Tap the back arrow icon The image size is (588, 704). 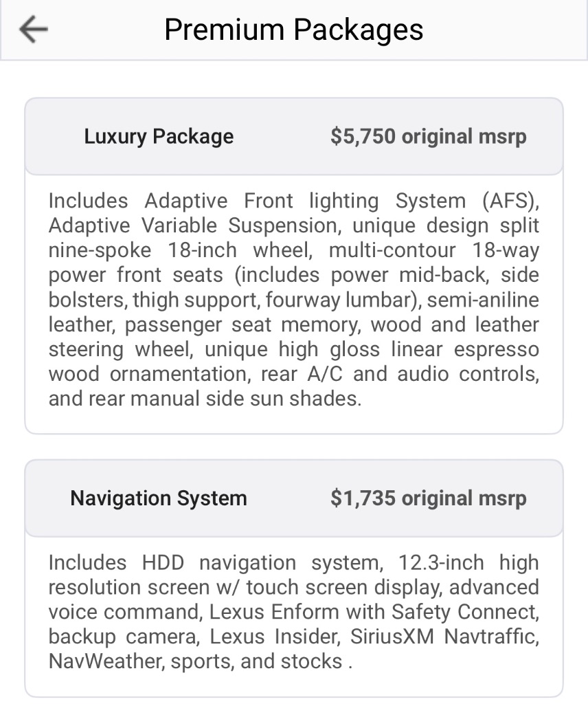(33, 30)
